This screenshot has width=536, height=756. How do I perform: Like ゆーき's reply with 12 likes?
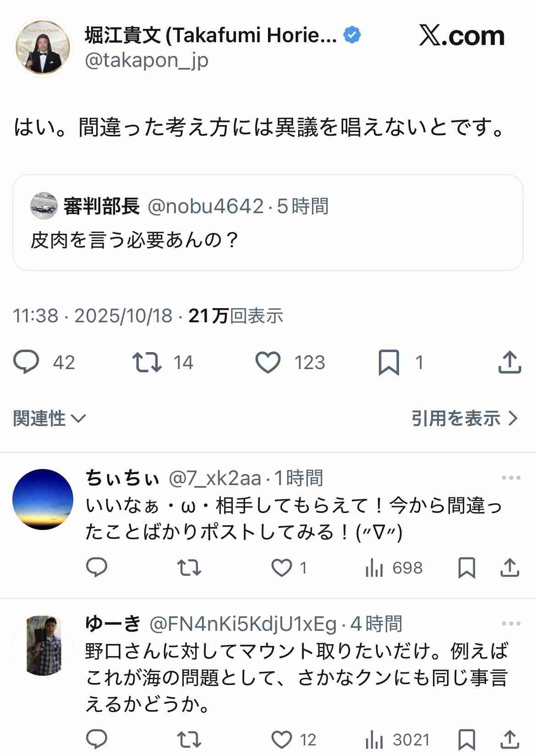[x=282, y=739]
